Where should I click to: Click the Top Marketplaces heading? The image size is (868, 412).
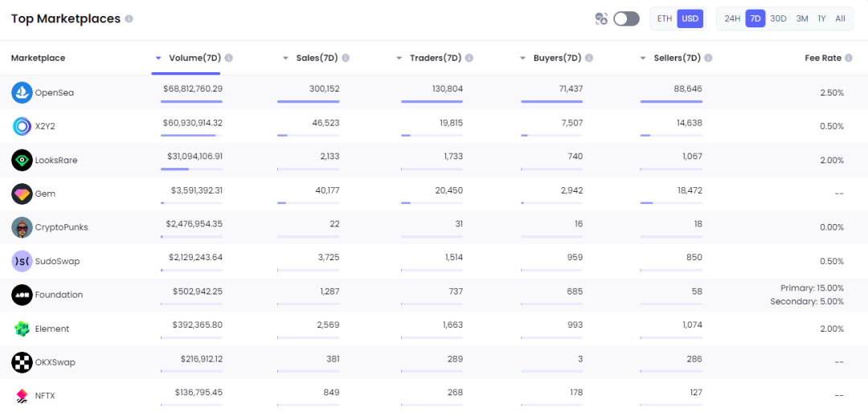(66, 18)
